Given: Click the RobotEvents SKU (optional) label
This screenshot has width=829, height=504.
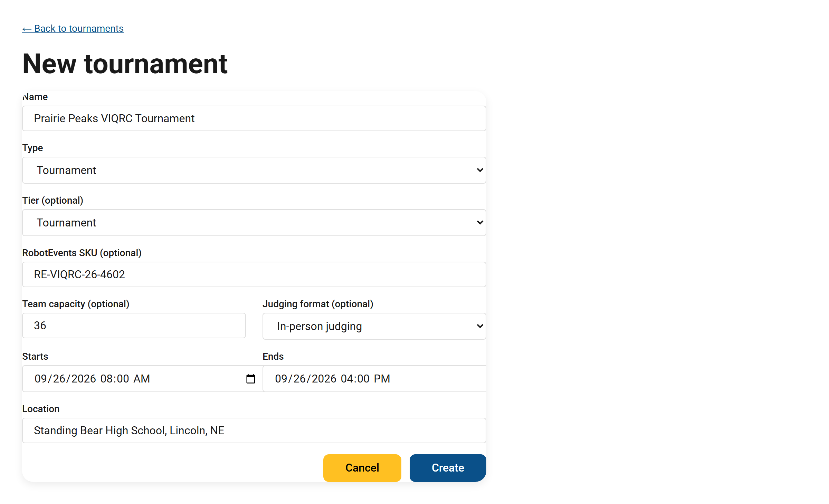Looking at the screenshot, I should [82, 253].
